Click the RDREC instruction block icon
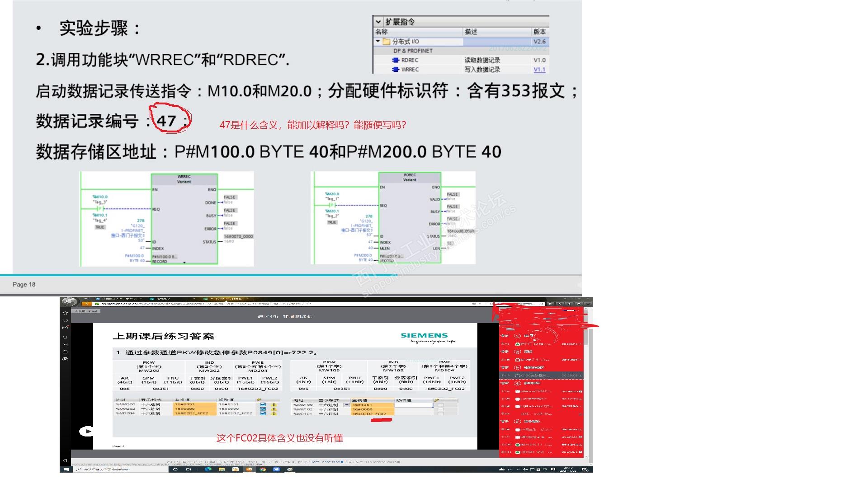The width and height of the screenshot is (868, 488). (x=396, y=60)
